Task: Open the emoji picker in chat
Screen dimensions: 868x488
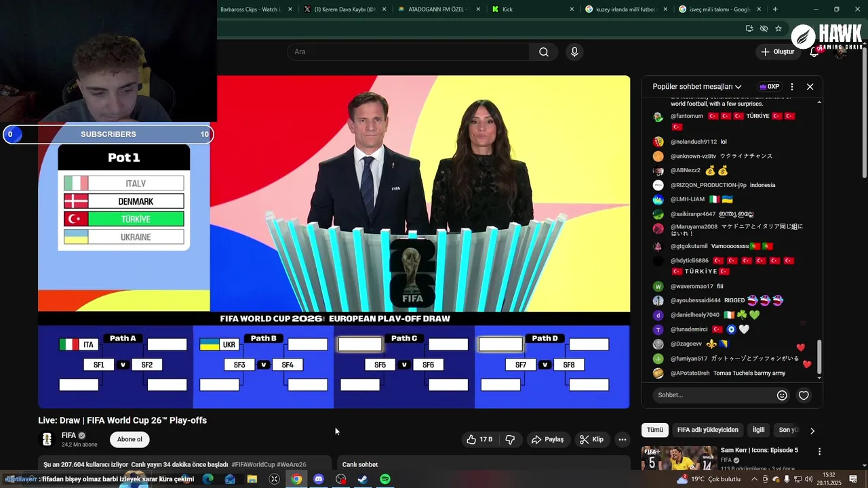Action: [x=782, y=395]
